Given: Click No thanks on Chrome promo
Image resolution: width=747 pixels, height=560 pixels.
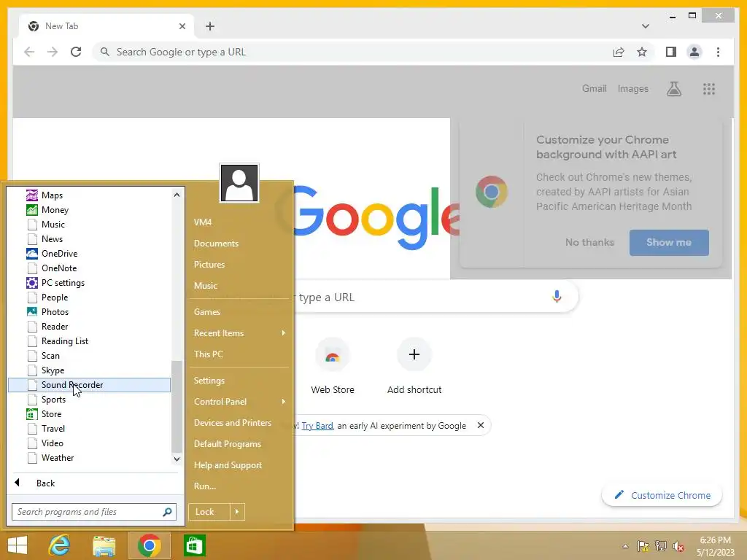Looking at the screenshot, I should pos(589,242).
